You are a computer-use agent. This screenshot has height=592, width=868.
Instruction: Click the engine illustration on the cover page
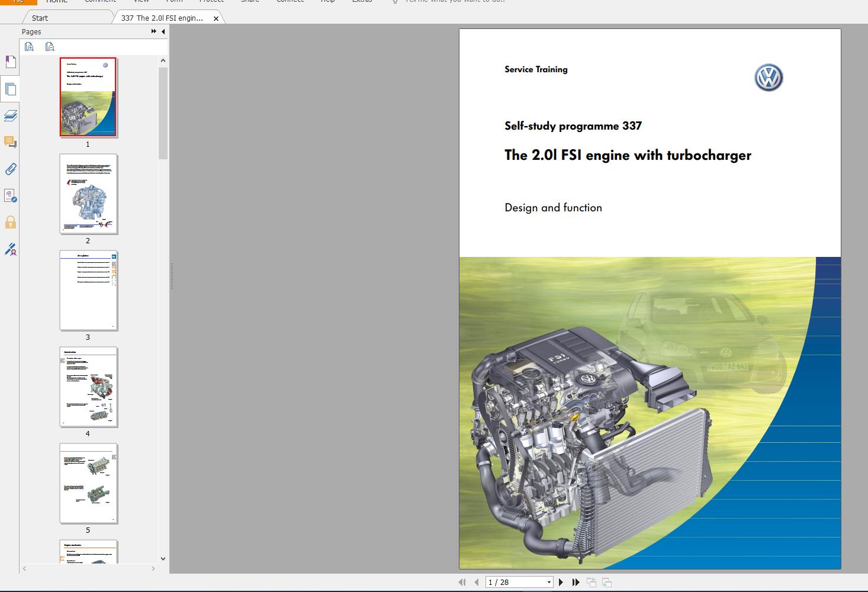pos(592,444)
